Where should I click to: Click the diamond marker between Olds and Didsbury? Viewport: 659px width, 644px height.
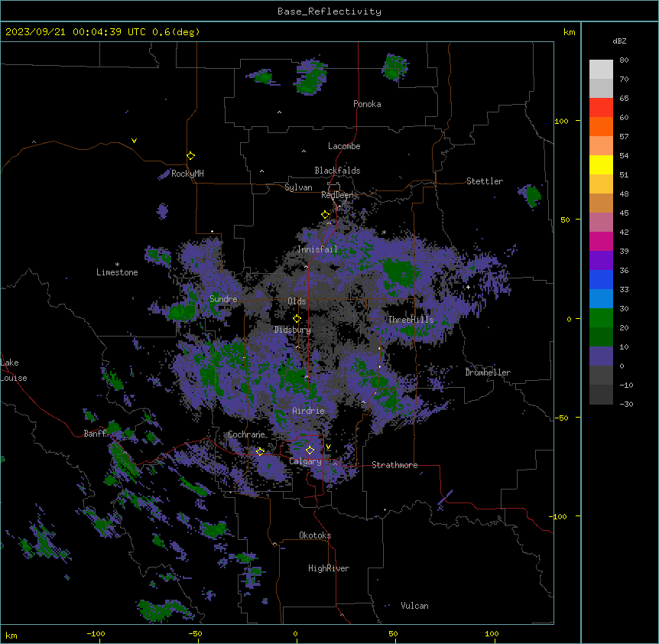coord(297,318)
